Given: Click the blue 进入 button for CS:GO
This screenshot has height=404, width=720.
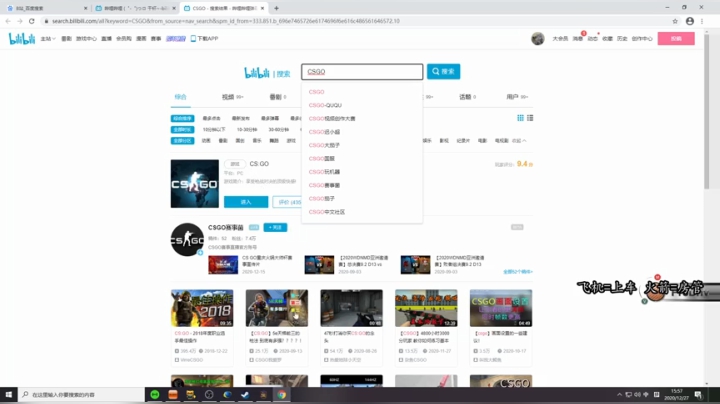Looking at the screenshot, I should click(x=246, y=202).
